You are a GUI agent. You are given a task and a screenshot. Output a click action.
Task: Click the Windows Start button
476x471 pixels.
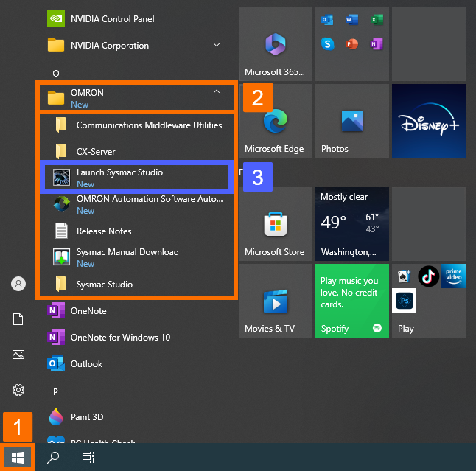[18, 457]
